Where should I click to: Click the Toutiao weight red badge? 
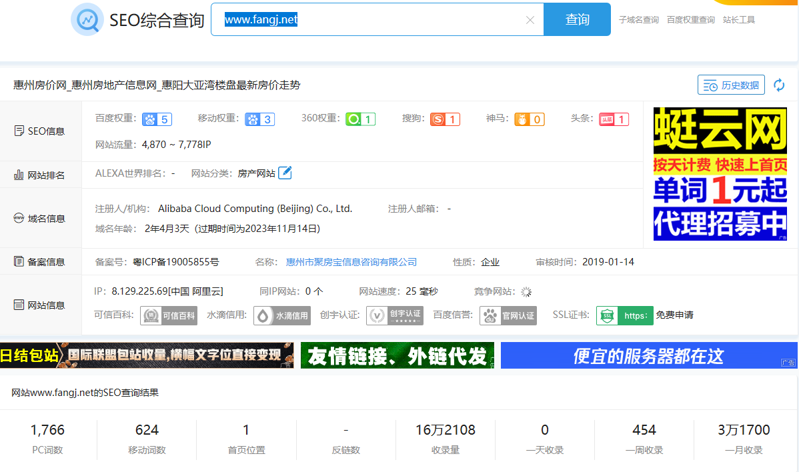[x=613, y=119]
